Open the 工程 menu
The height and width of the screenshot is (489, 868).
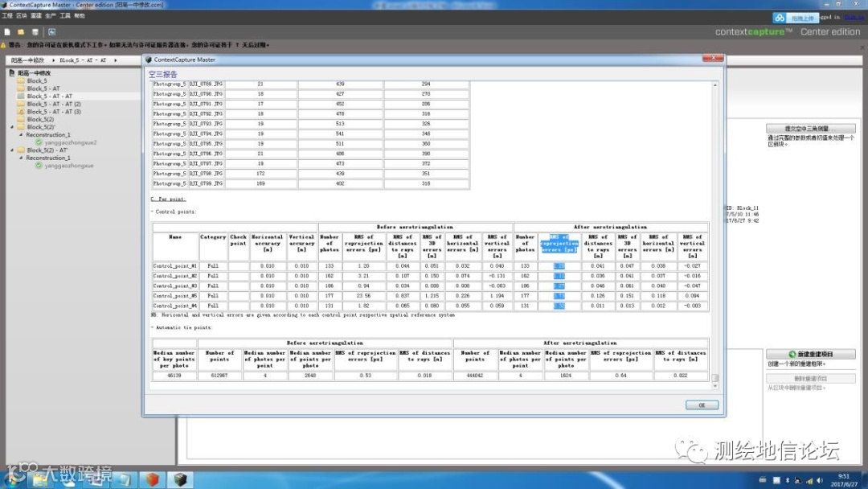7,16
